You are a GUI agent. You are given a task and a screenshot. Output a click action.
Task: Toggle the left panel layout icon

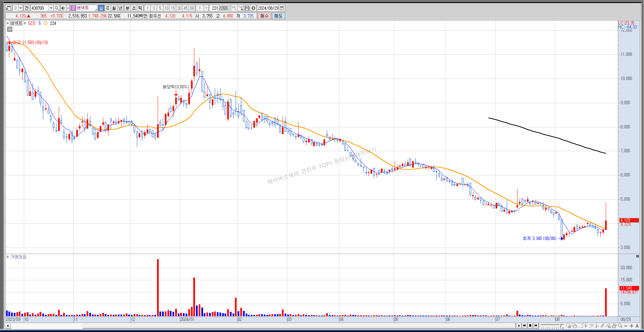(8, 8)
